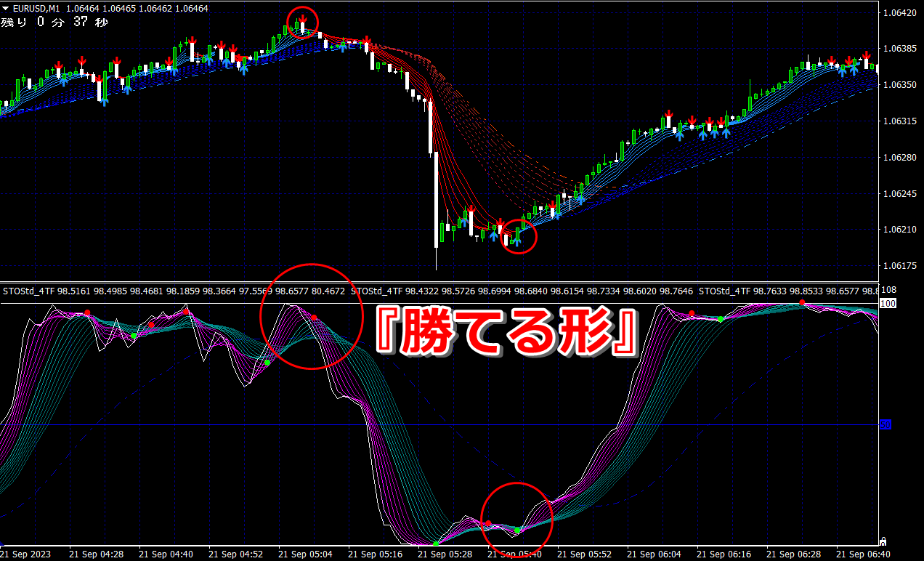Select the 残り 0 分 37 秒 countdown label
The width and height of the screenshot is (924, 561).
coord(54,23)
